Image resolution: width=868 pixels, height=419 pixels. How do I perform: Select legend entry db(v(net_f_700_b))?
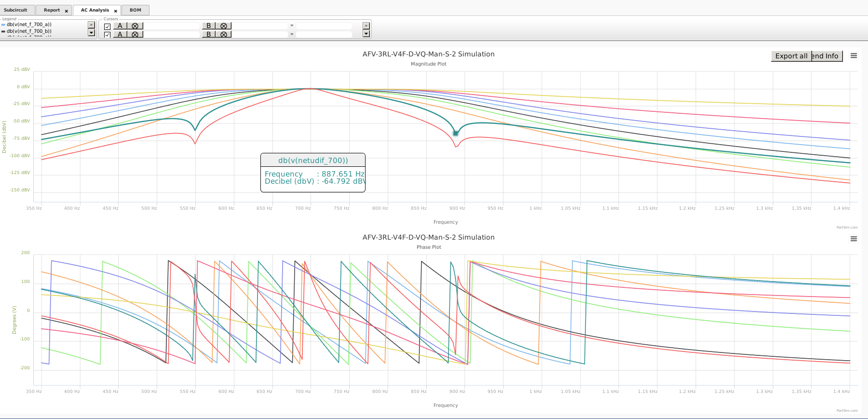click(x=29, y=31)
